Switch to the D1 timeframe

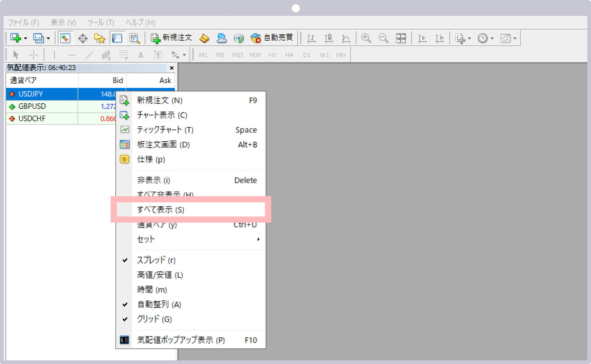[x=307, y=55]
